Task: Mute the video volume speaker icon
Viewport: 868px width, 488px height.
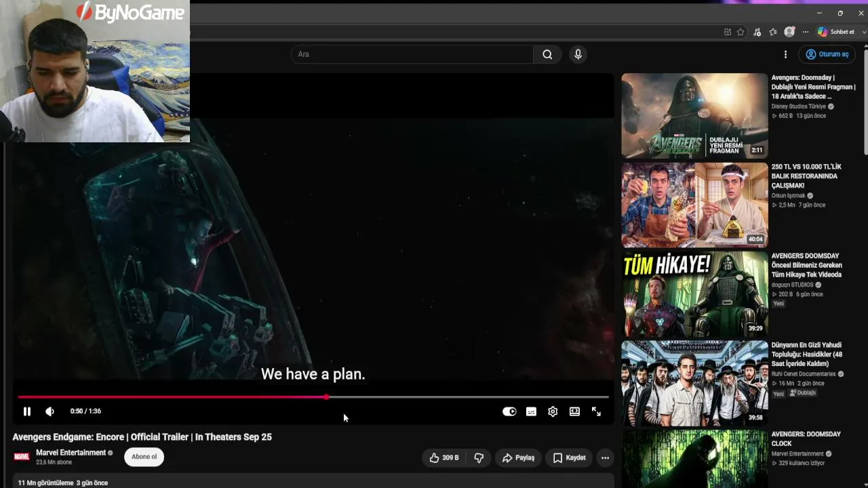Action: pyautogui.click(x=50, y=411)
